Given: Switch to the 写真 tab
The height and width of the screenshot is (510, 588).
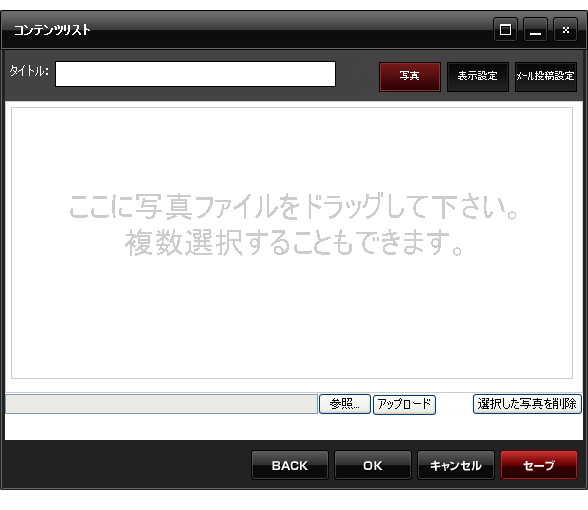Looking at the screenshot, I should click(x=410, y=76).
